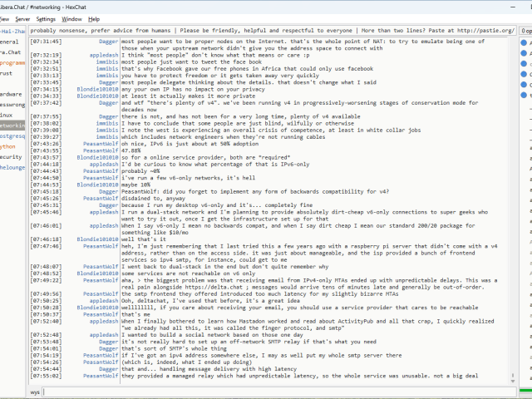The height and width of the screenshot is (399, 532).
Task: Click Blondie101010 nick at 07:48:52
Action: [x=97, y=273]
